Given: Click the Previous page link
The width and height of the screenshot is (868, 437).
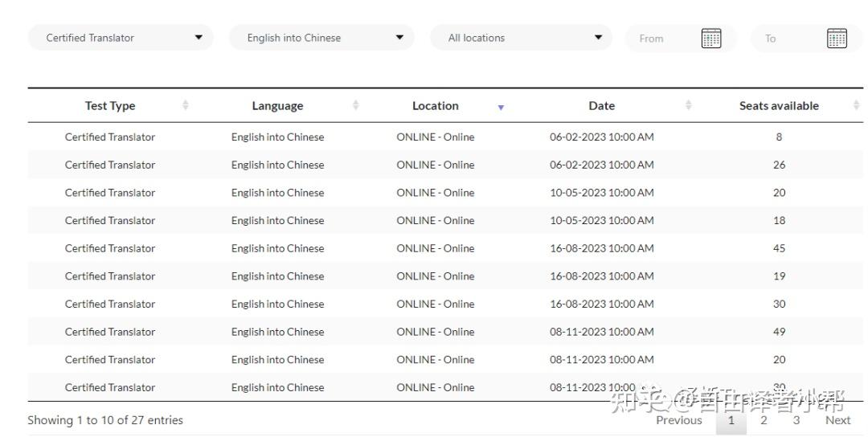Looking at the screenshot, I should click(x=679, y=420).
